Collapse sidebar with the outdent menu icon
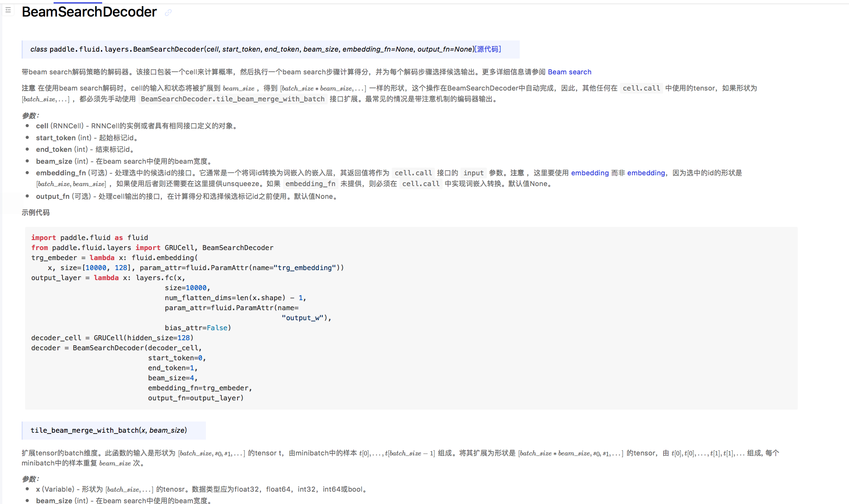The image size is (849, 504). (8, 10)
